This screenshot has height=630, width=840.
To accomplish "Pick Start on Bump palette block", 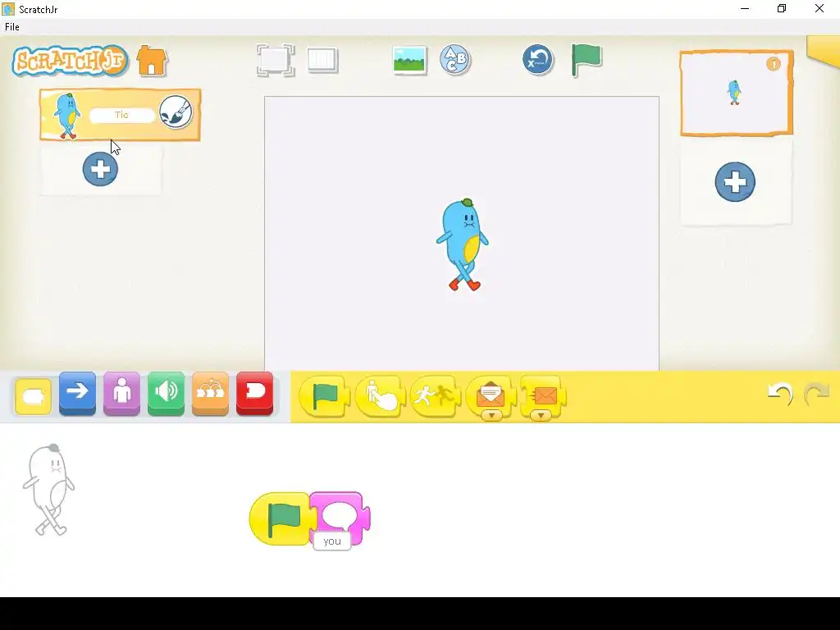I will pyautogui.click(x=435, y=396).
